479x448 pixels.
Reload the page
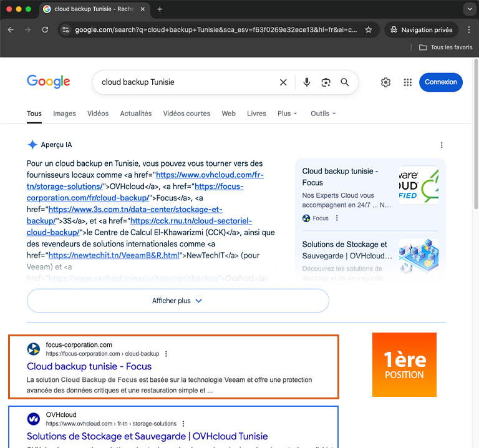point(45,30)
